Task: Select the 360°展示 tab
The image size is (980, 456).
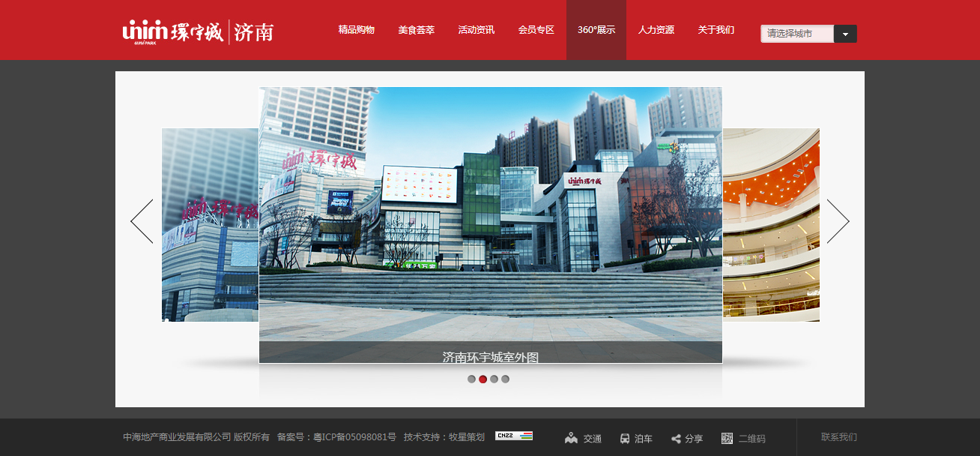Action: 596,30
